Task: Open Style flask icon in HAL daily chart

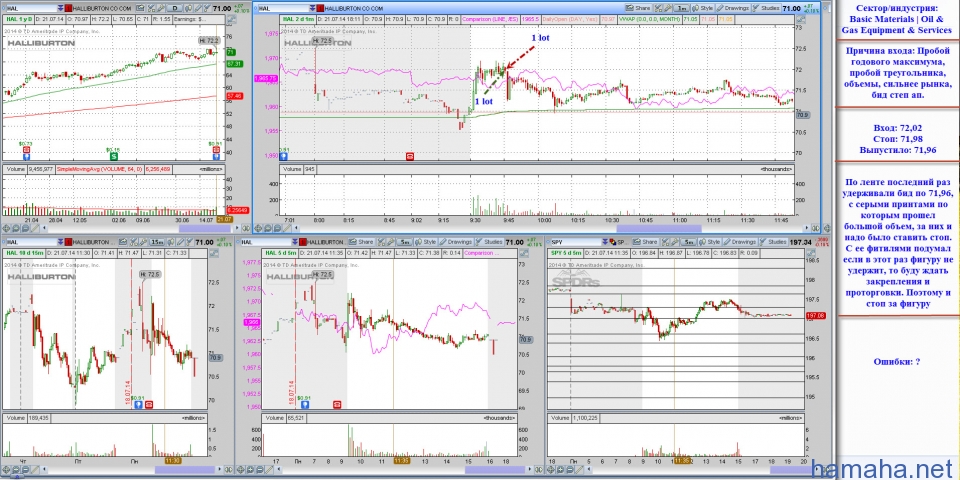Action: [x=187, y=8]
